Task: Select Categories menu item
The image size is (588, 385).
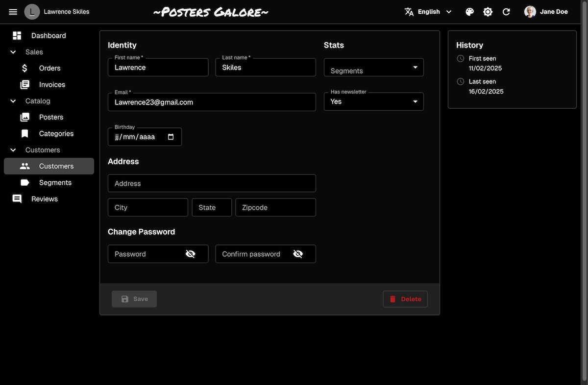Action: (x=56, y=134)
